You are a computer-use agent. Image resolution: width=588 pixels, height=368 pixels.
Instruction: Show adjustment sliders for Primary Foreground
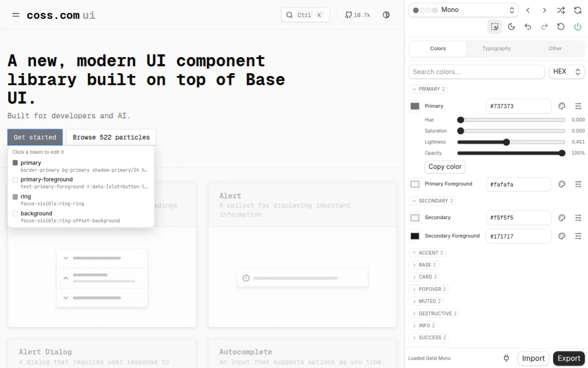click(x=578, y=184)
